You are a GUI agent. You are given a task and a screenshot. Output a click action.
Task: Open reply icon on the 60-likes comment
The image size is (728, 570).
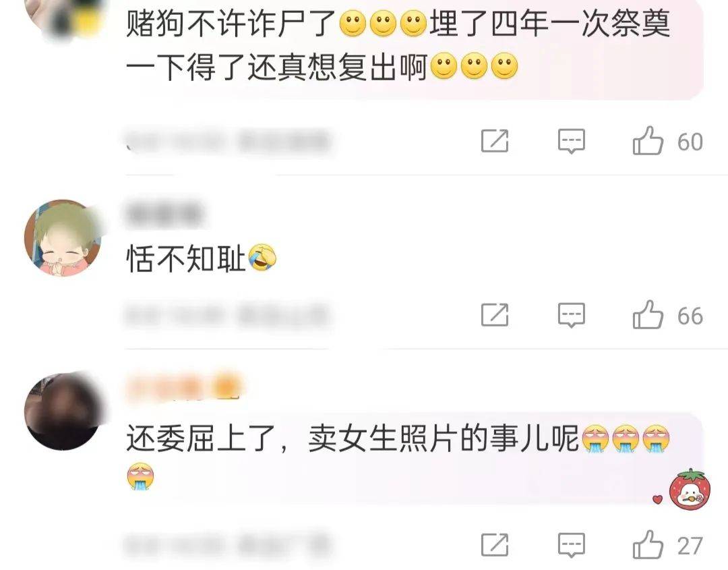(572, 141)
